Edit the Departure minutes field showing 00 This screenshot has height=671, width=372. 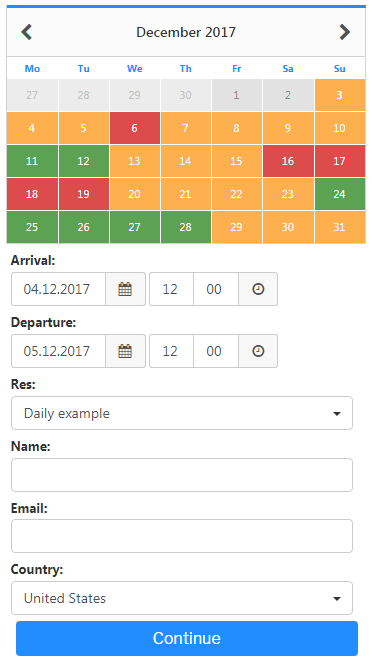pyautogui.click(x=216, y=351)
